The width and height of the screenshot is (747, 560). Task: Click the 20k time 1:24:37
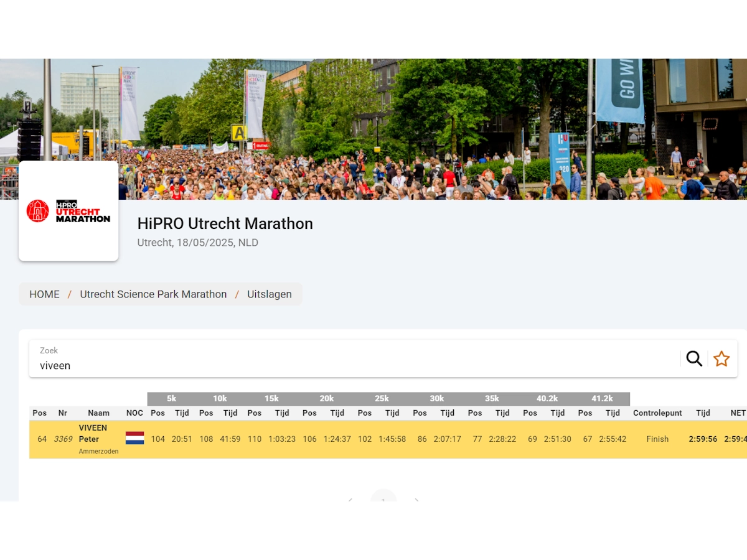click(x=337, y=439)
